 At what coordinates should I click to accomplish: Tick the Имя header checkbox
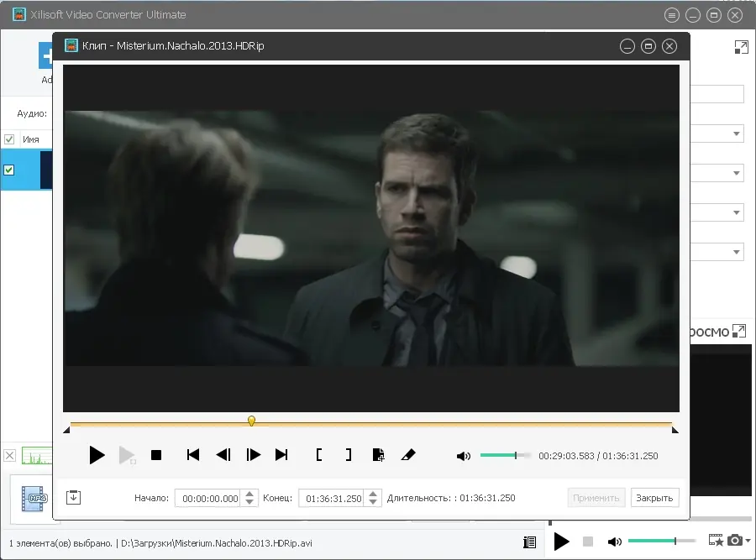point(9,139)
